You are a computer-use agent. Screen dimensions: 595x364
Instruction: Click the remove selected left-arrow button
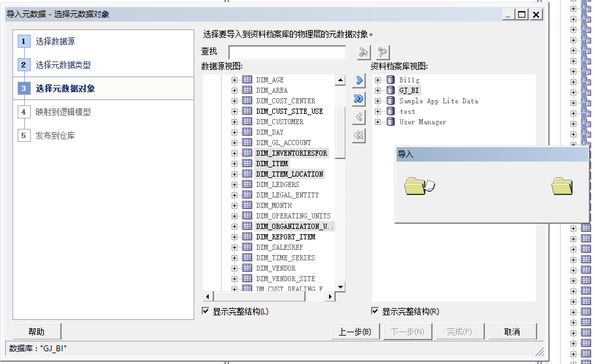(359, 117)
